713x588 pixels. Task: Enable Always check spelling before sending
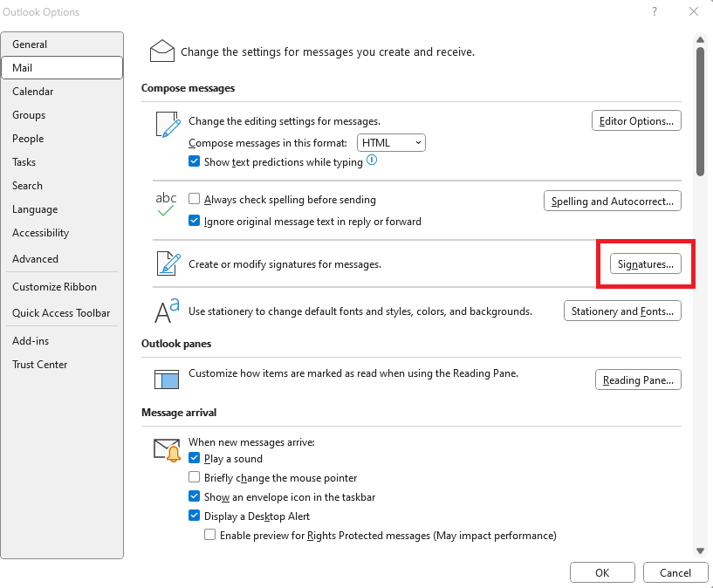(x=194, y=199)
